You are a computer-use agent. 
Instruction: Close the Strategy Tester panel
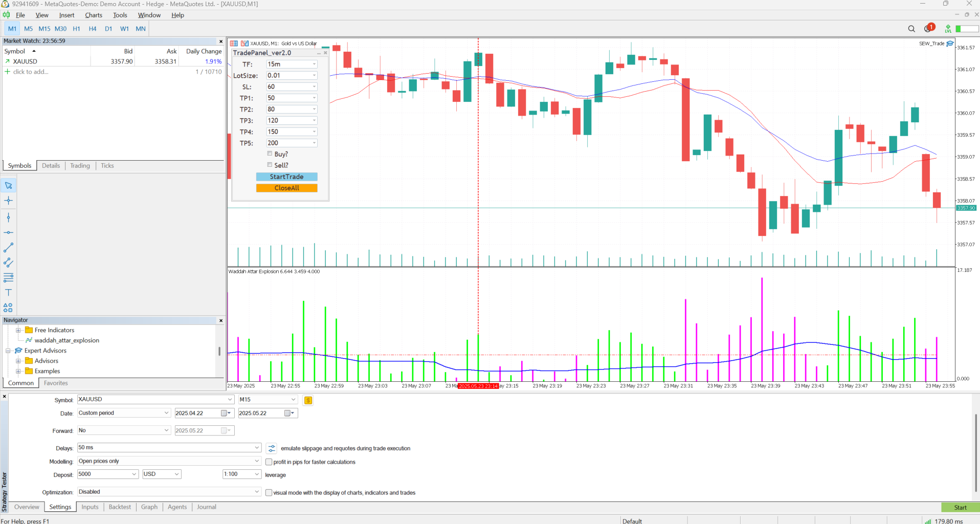(x=5, y=397)
